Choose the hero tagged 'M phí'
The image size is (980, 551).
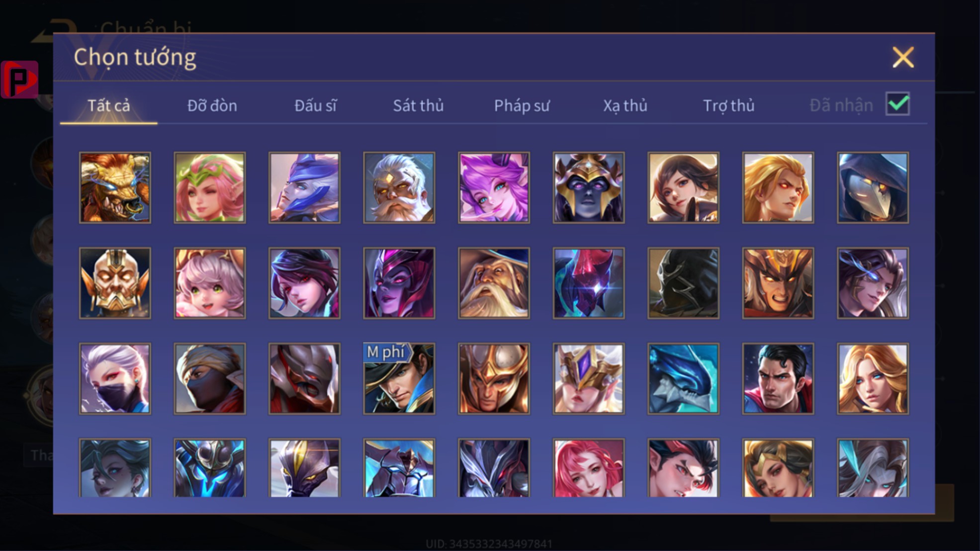[399, 378]
